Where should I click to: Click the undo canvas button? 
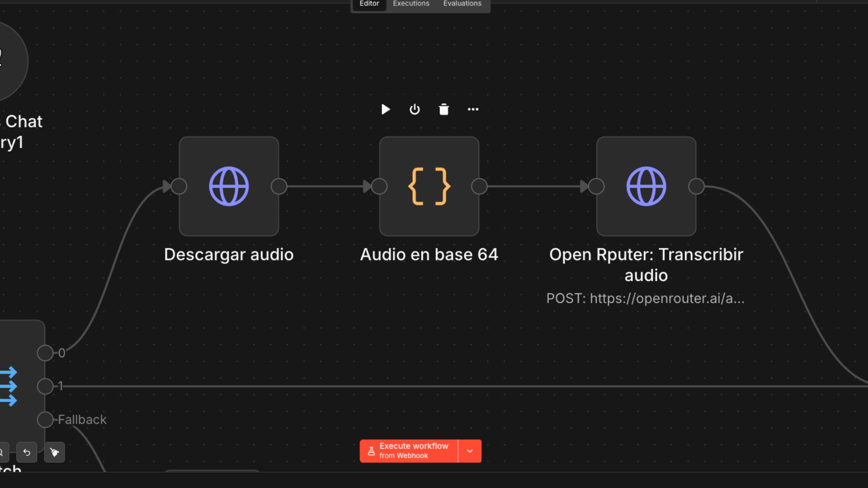click(x=27, y=452)
